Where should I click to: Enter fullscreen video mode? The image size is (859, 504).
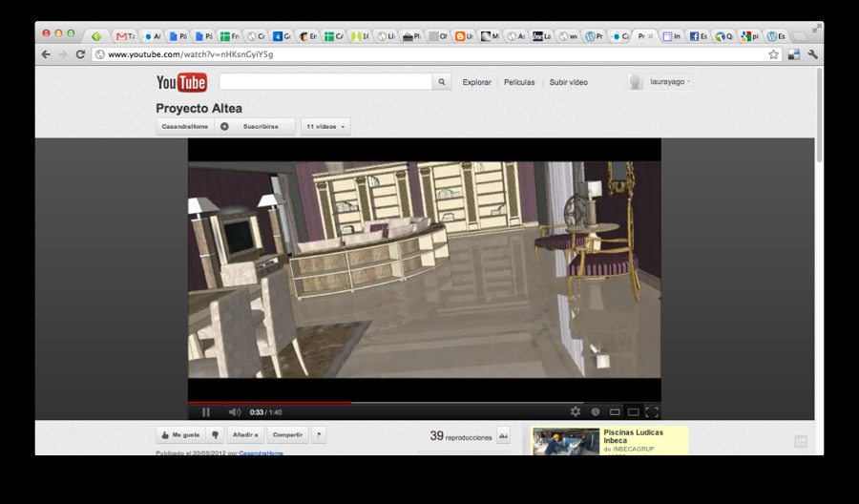click(x=652, y=412)
